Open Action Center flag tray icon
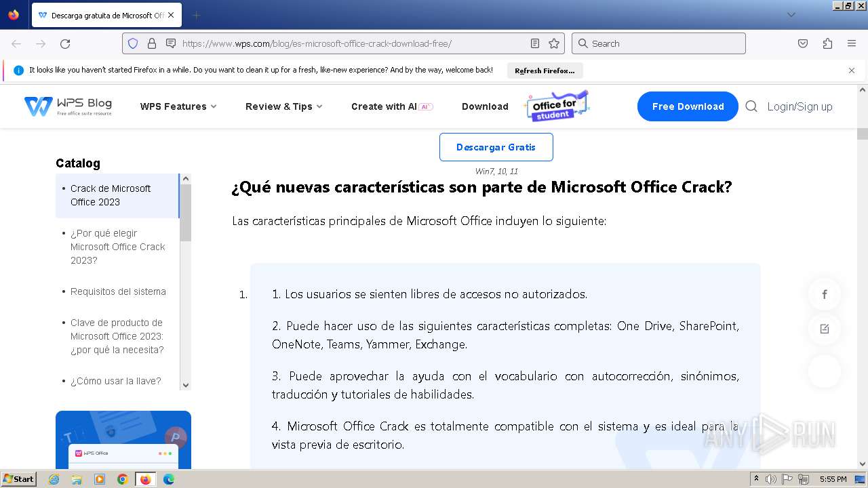Viewport: 868px width, 488px height. pyautogui.click(x=787, y=479)
